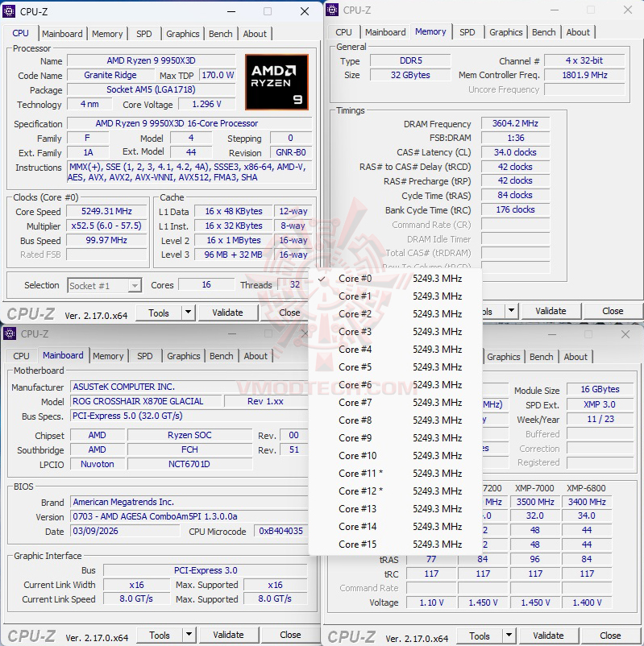Open Bench tab in CPU window

221,34
